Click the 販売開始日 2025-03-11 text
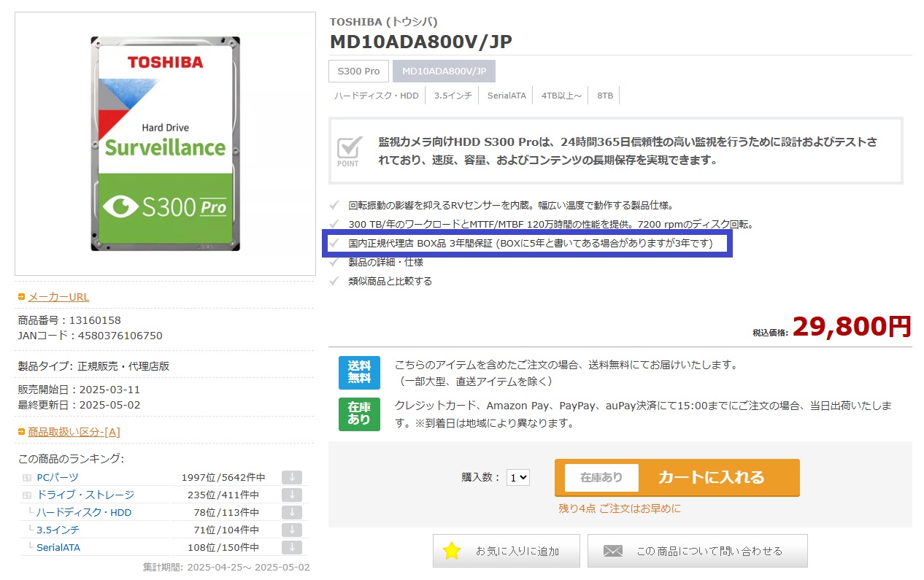This screenshot has width=924, height=580. tap(79, 390)
